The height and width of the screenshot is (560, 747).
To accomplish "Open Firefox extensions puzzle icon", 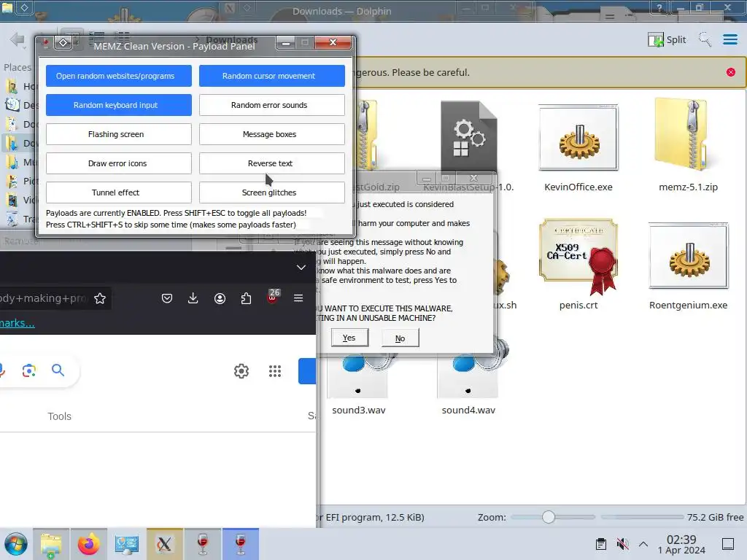I will [246, 298].
